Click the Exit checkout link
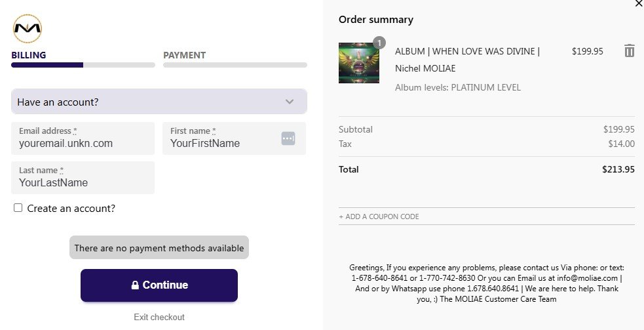The height and width of the screenshot is (330, 644). click(x=159, y=318)
